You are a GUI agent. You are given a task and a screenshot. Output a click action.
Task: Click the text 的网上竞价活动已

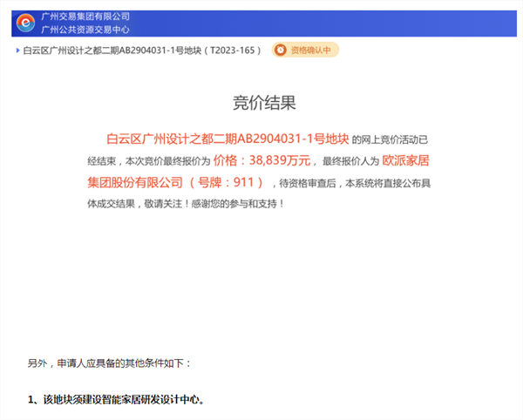(390, 139)
